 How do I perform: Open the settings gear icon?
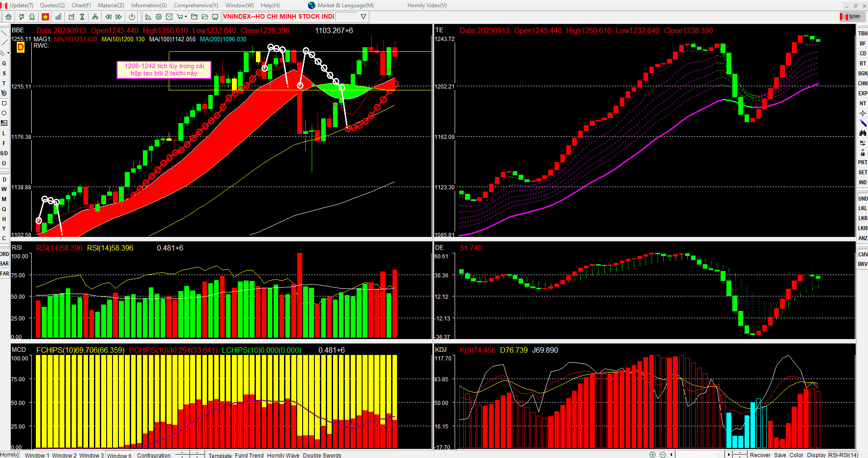159,17
